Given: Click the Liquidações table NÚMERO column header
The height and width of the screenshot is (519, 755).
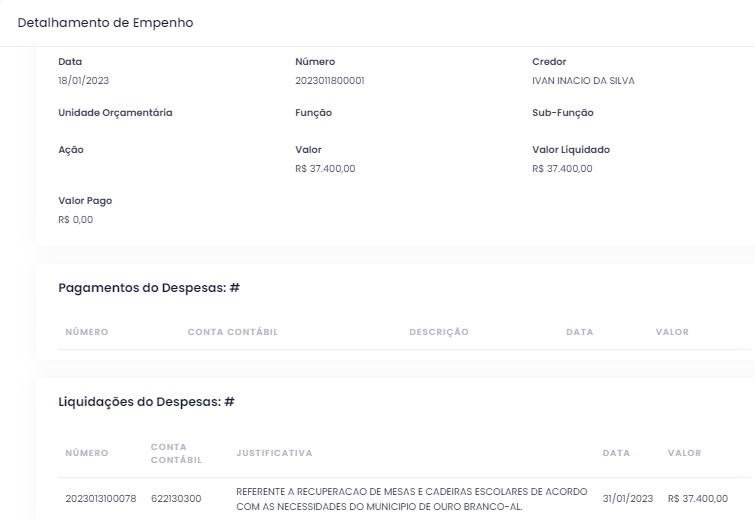Looking at the screenshot, I should click(x=87, y=453).
